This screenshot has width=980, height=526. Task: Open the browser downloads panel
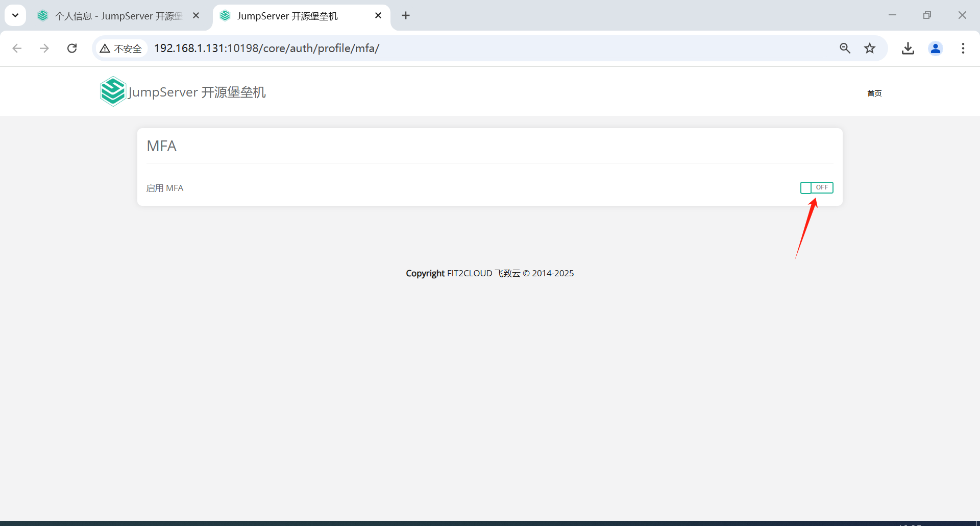[908, 48]
